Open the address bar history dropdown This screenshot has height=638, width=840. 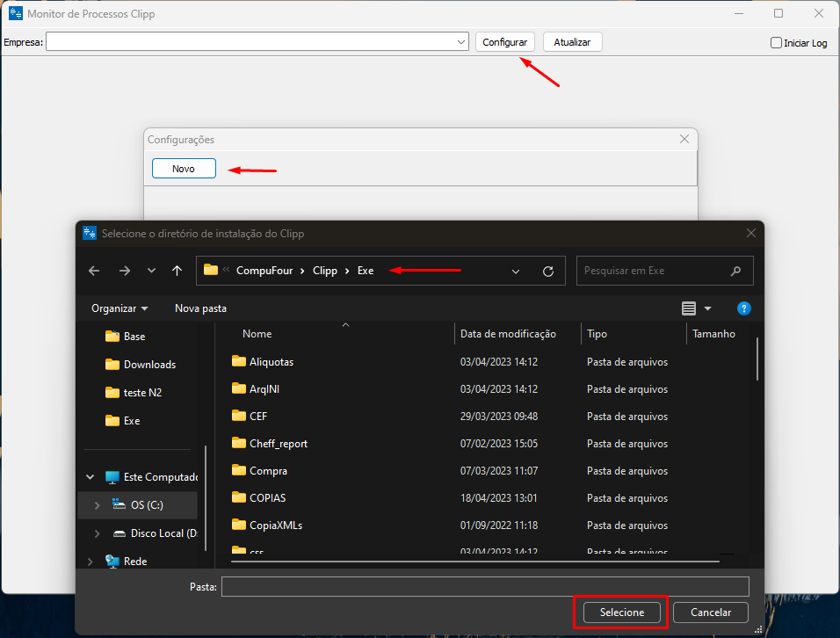[x=516, y=272]
